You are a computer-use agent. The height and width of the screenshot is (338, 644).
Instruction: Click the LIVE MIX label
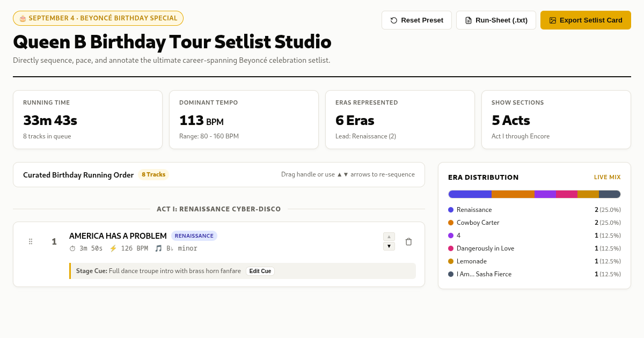tap(608, 178)
